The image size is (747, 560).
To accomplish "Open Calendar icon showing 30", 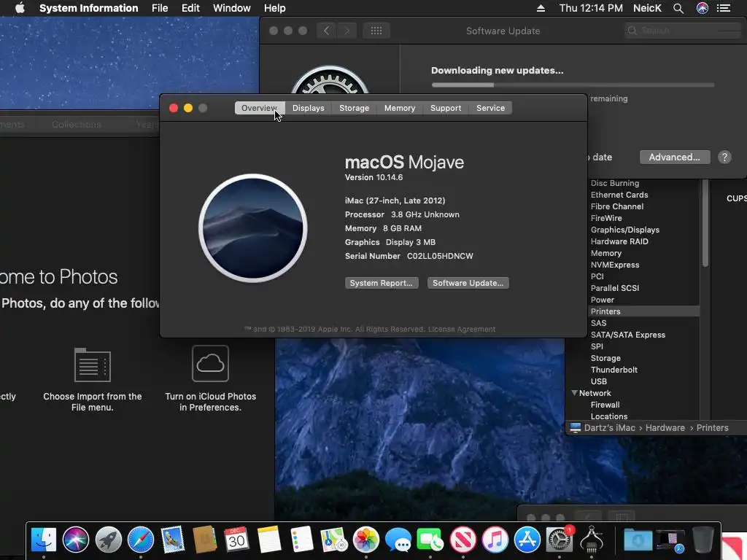I will pos(237,540).
